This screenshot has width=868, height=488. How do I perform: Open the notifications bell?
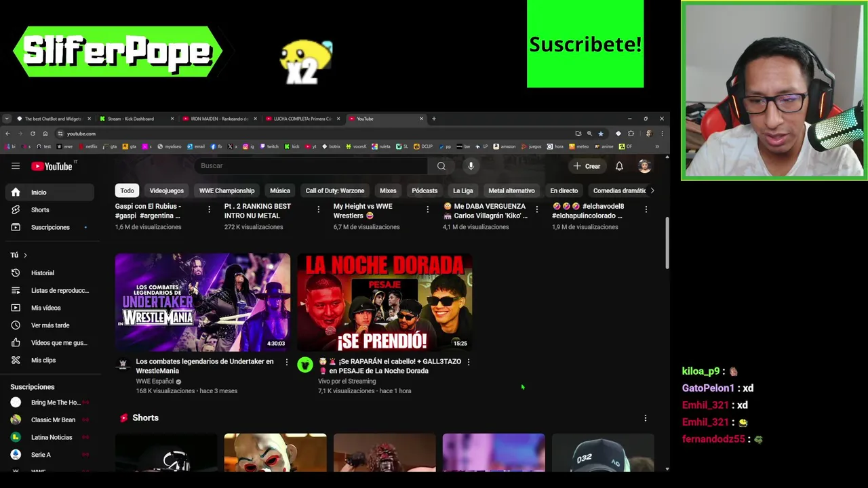pos(619,166)
